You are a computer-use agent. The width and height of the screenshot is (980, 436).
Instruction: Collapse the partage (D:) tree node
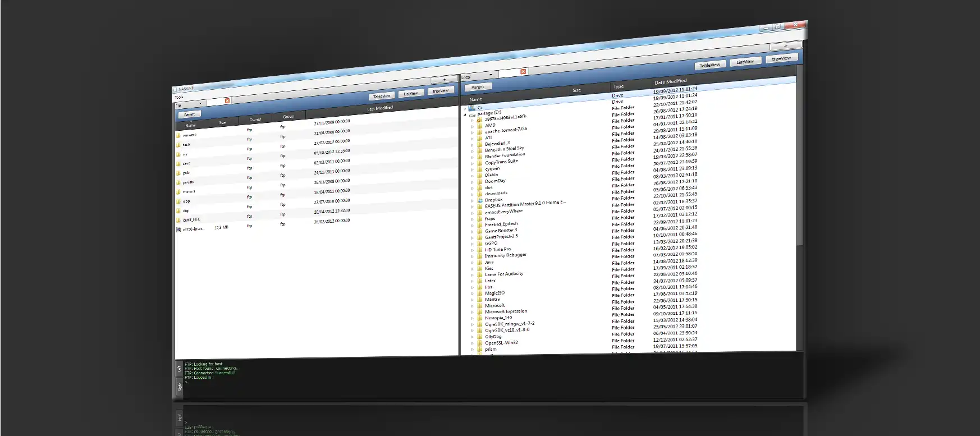465,115
